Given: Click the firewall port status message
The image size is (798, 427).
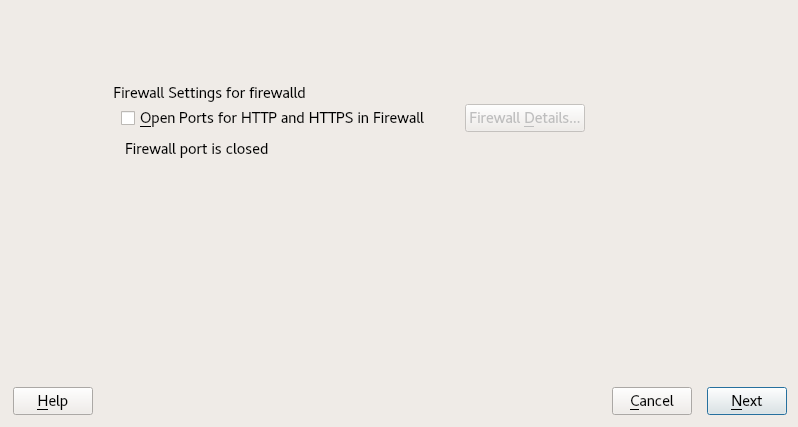Looking at the screenshot, I should pos(196,149).
